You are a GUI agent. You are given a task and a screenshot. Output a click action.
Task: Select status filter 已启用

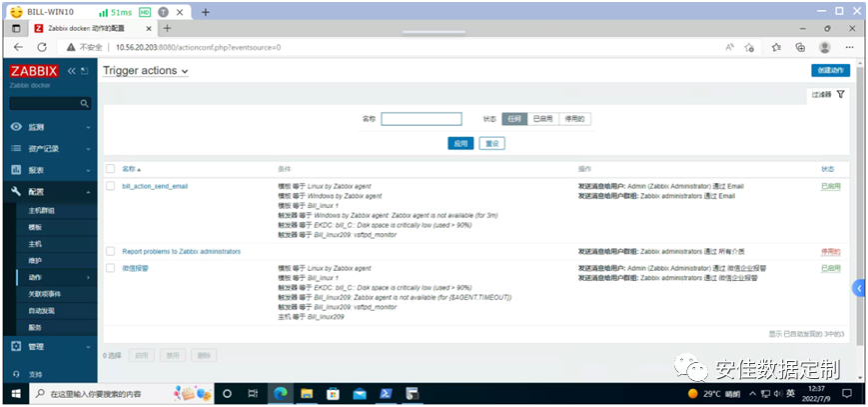(x=542, y=119)
